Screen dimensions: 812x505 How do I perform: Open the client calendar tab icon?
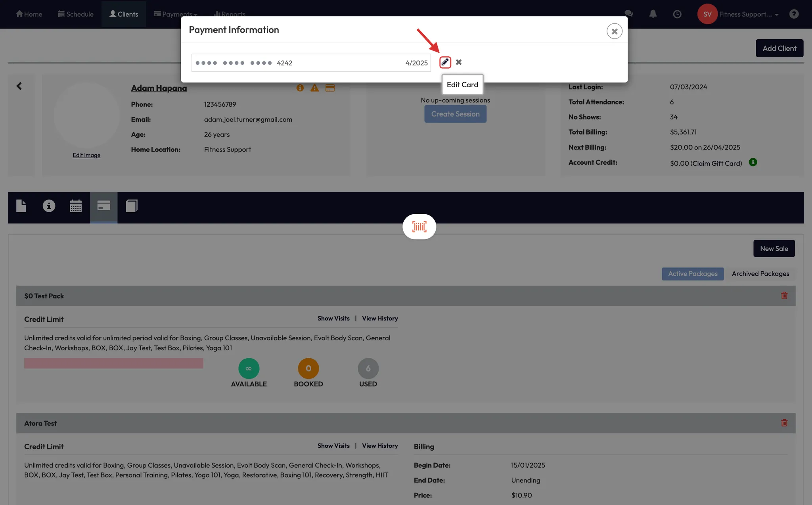pyautogui.click(x=76, y=206)
